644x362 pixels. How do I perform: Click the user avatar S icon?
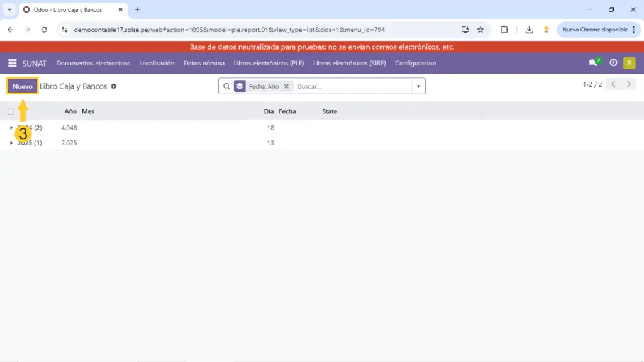pyautogui.click(x=629, y=63)
